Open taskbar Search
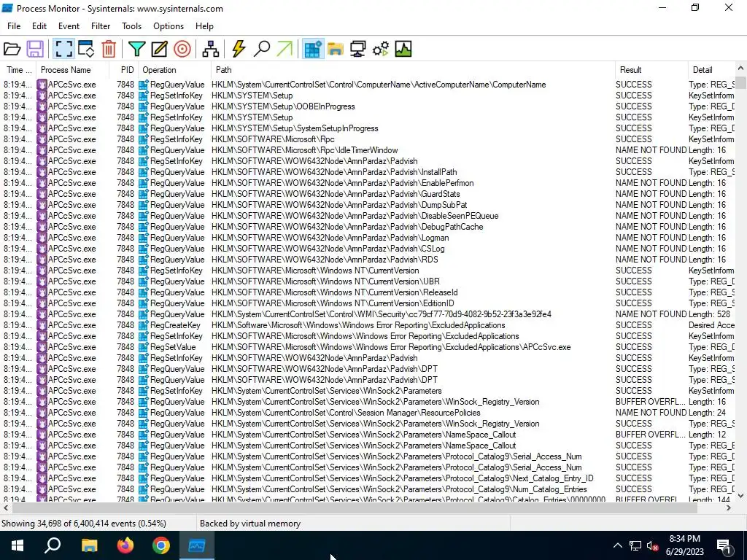Image resolution: width=747 pixels, height=560 pixels. pyautogui.click(x=53, y=545)
